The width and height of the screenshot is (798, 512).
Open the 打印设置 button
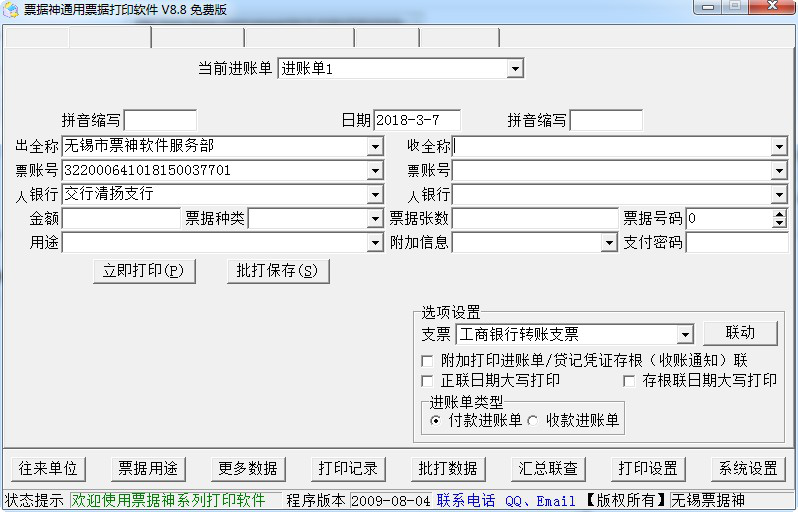[648, 469]
